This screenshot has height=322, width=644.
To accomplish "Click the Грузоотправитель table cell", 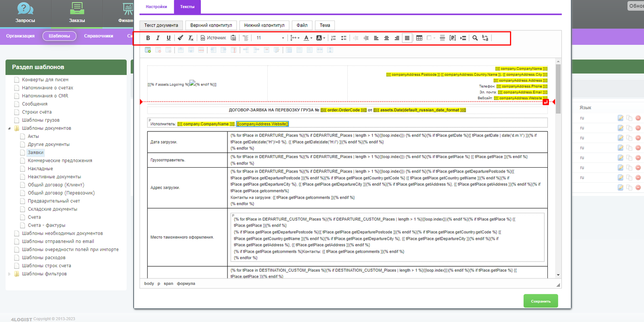I will pyautogui.click(x=188, y=160).
